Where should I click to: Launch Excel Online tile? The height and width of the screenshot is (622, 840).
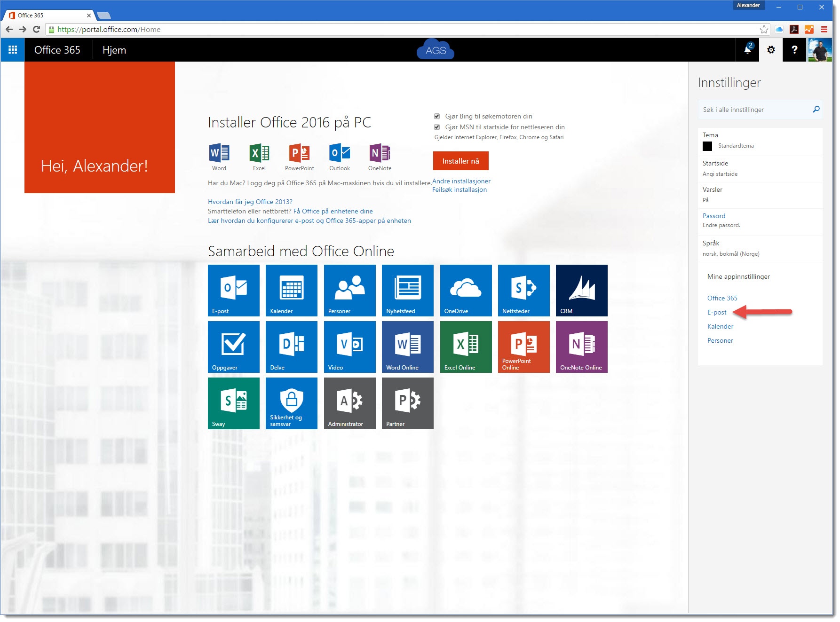[x=466, y=347]
